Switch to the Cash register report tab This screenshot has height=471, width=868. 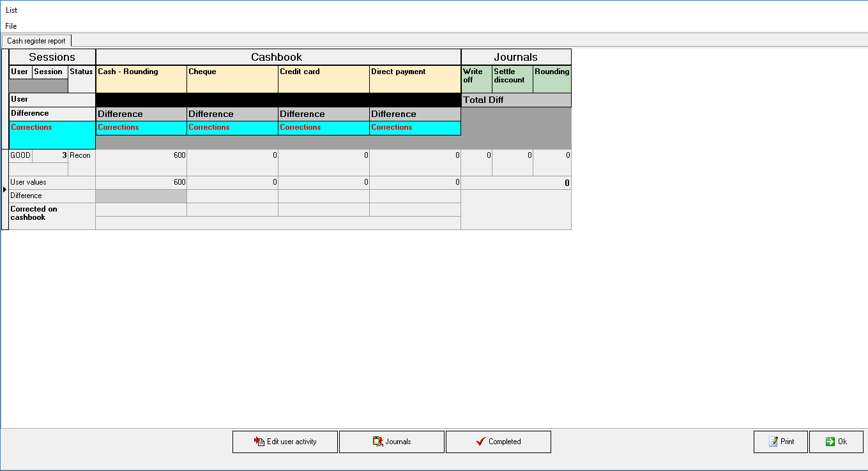(x=36, y=41)
